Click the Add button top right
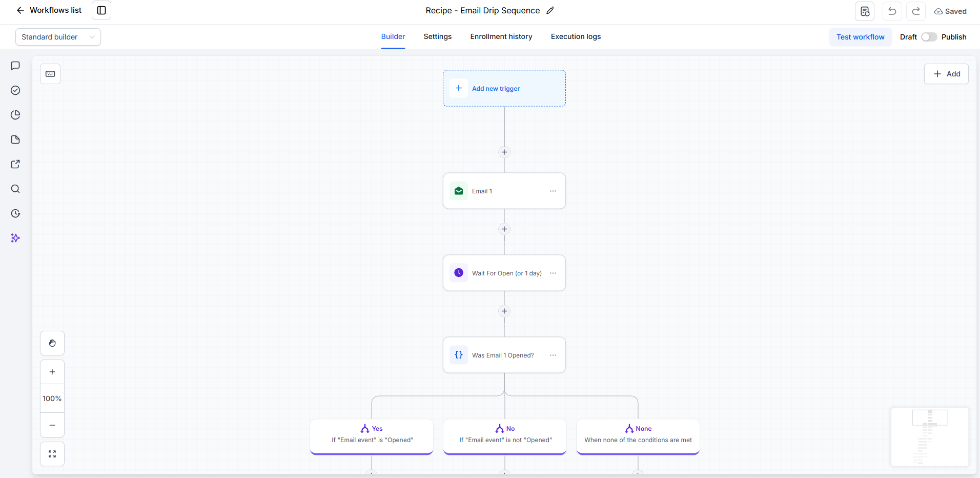Image resolution: width=980 pixels, height=478 pixels. coord(946,74)
